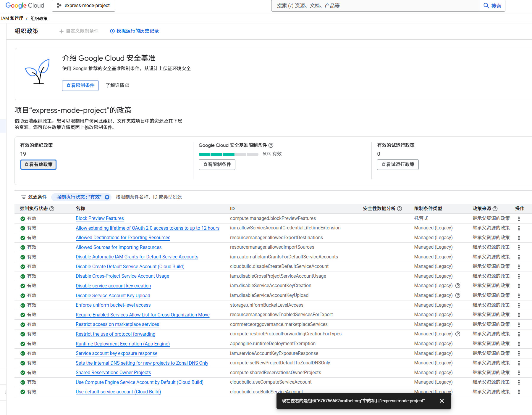Dismiss the organization notification toast

point(442,401)
